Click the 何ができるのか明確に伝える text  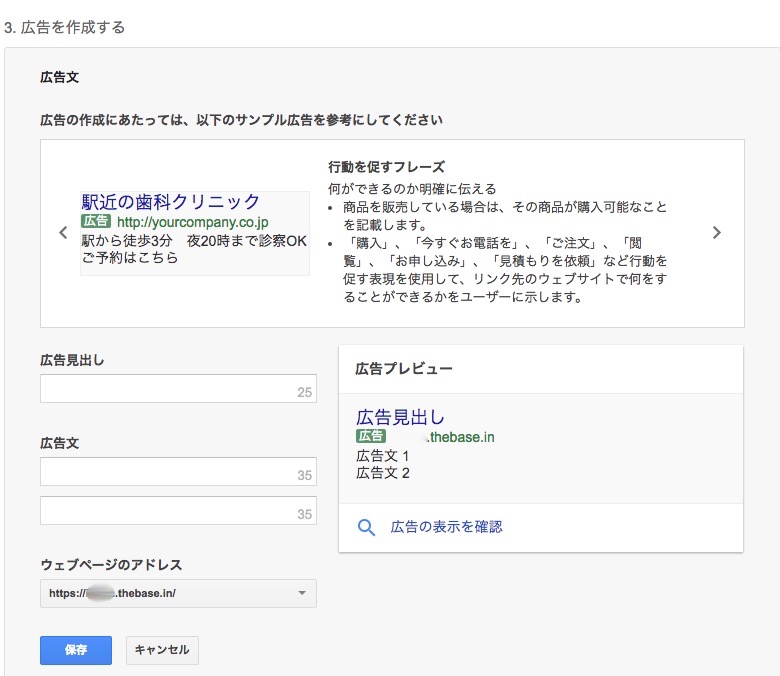coord(412,189)
